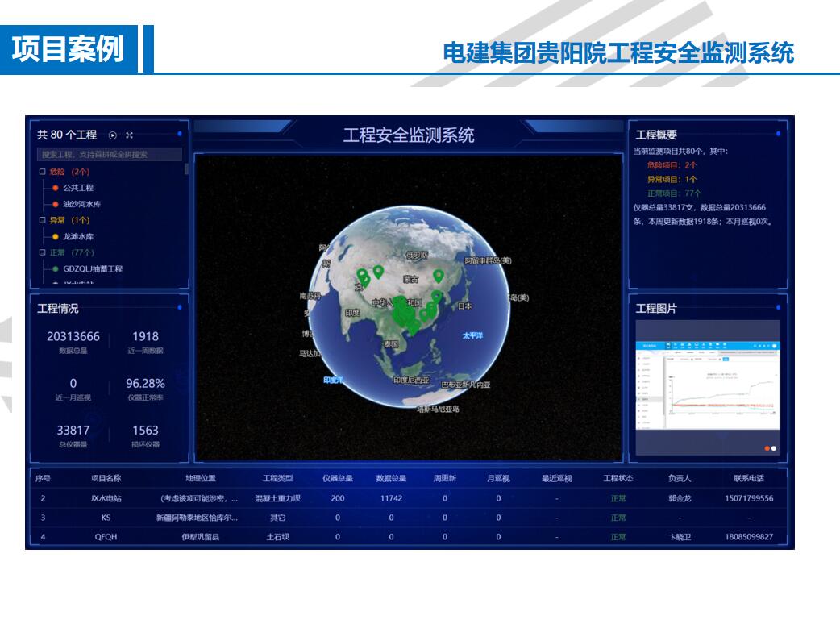Click the 印度尼西亚 label on the globe
Image resolution: width=840 pixels, height=624 pixels.
click(411, 380)
